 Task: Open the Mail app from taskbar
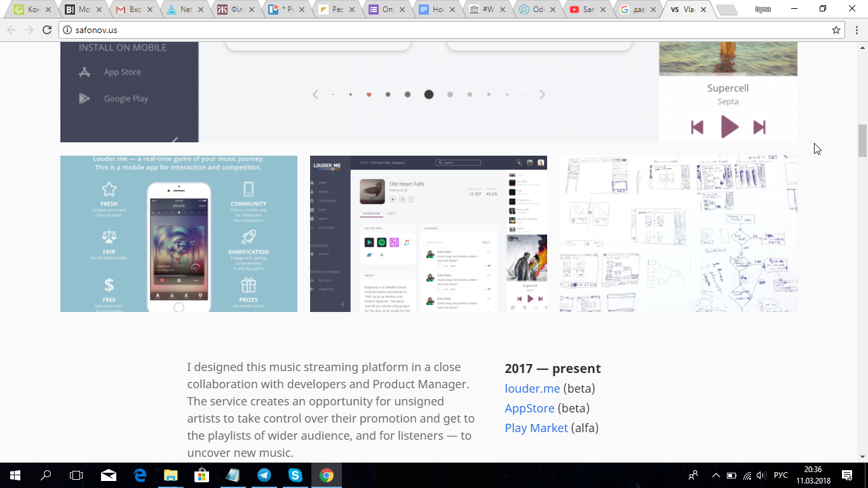[109, 475]
